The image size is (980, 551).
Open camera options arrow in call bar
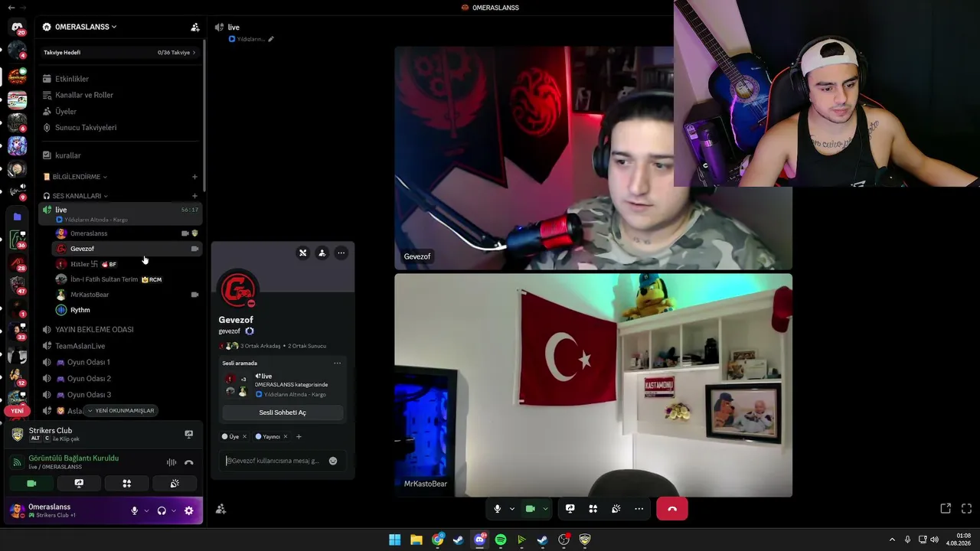[x=545, y=509]
